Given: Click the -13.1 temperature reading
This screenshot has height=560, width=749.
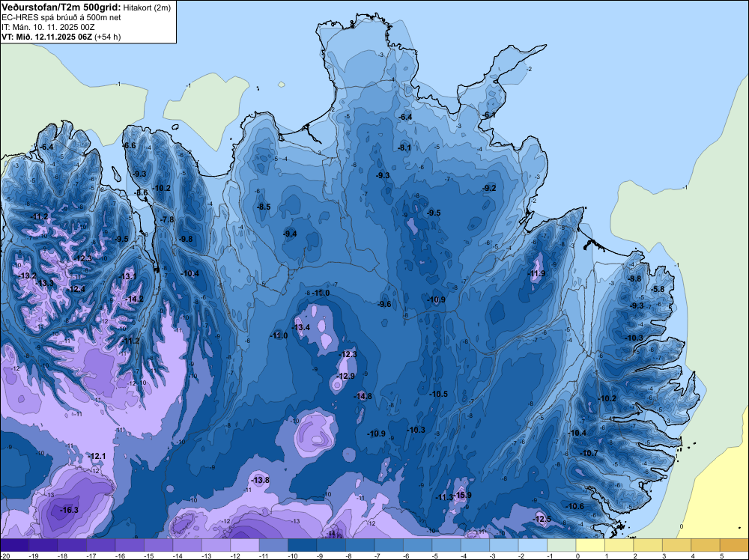Looking at the screenshot, I should [127, 276].
